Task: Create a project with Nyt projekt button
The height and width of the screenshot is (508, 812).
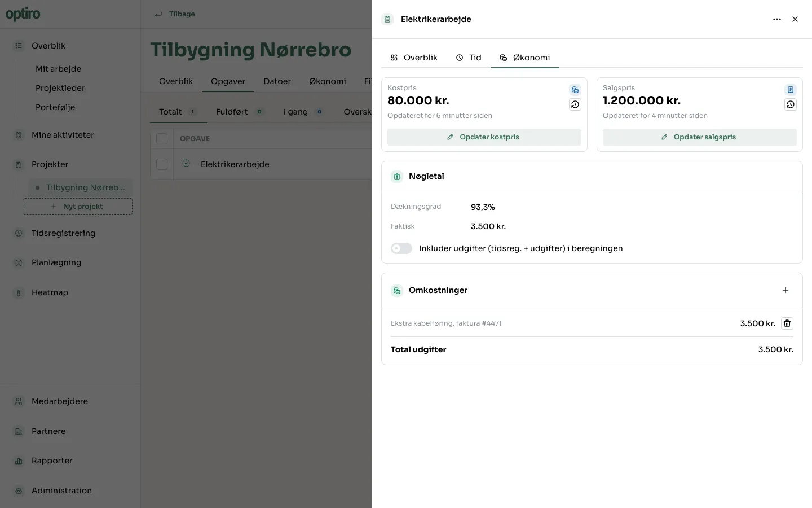Action: [x=77, y=207]
